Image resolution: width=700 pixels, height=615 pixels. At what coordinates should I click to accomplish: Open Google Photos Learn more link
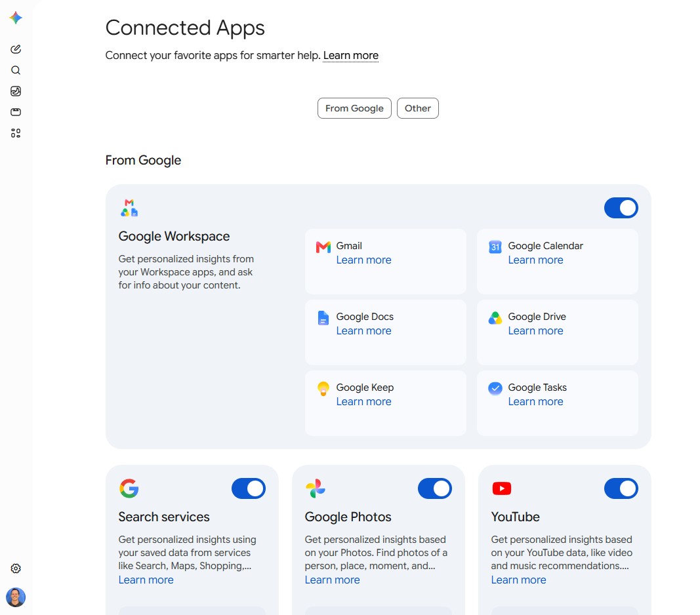[332, 580]
